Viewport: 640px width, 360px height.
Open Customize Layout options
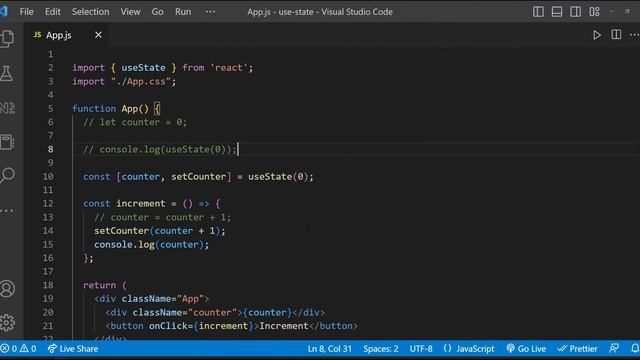tap(594, 11)
